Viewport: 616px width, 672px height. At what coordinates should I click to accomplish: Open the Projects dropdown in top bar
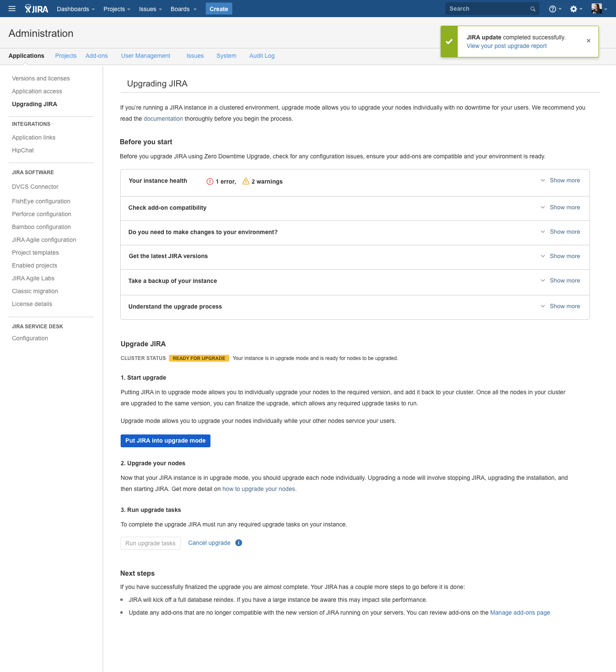117,9
